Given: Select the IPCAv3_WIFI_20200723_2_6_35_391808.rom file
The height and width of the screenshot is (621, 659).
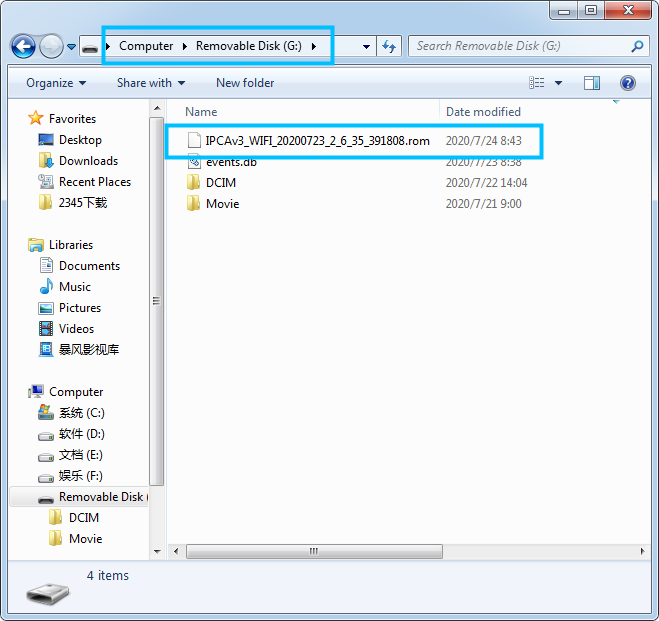Looking at the screenshot, I should coord(317,141).
